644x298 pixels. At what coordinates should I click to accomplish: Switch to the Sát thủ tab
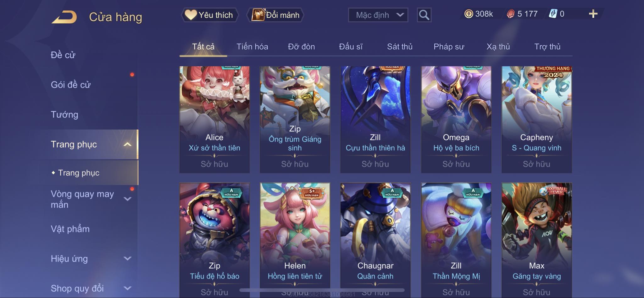click(400, 47)
